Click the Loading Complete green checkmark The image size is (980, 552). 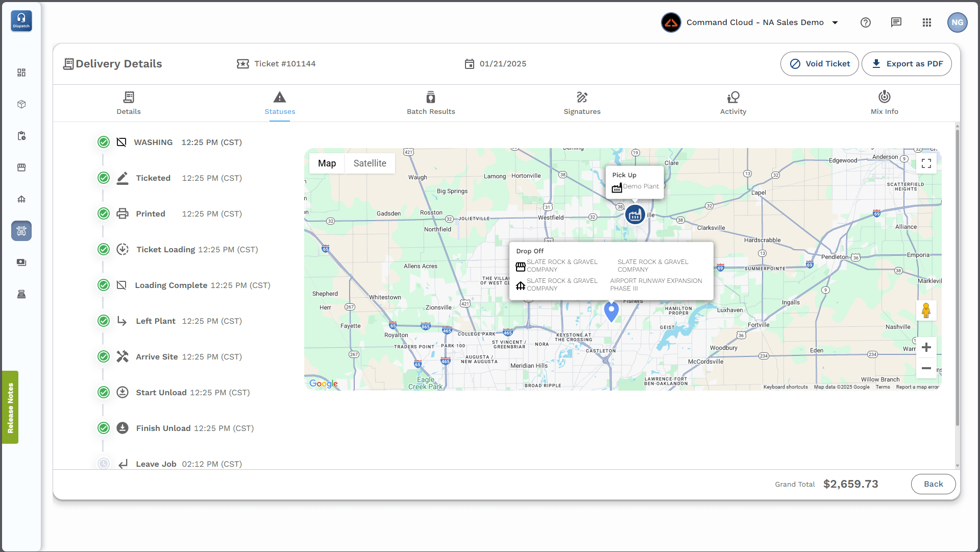(x=104, y=285)
